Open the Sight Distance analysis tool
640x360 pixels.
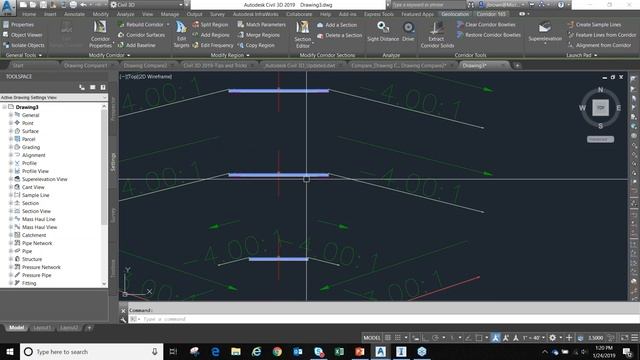click(383, 32)
